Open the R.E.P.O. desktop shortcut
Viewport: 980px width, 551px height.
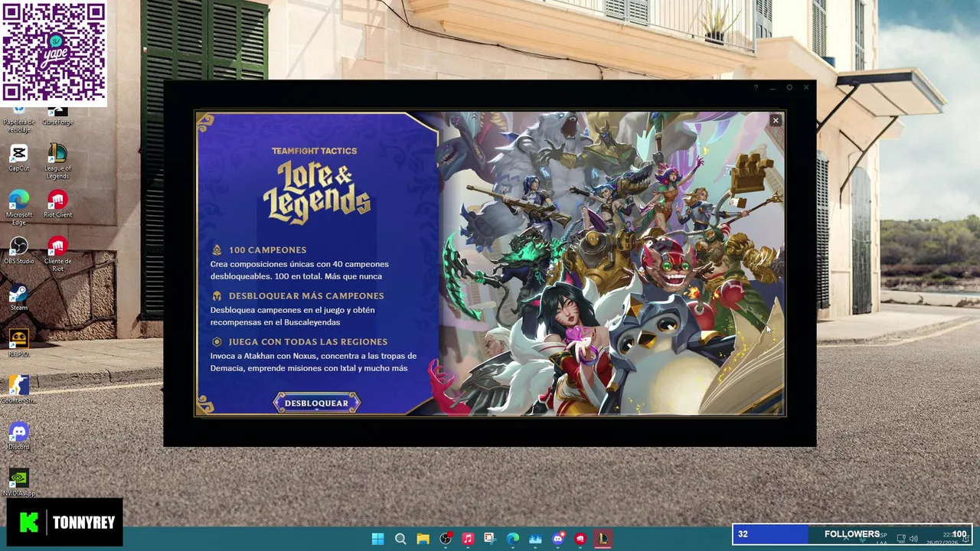19,343
